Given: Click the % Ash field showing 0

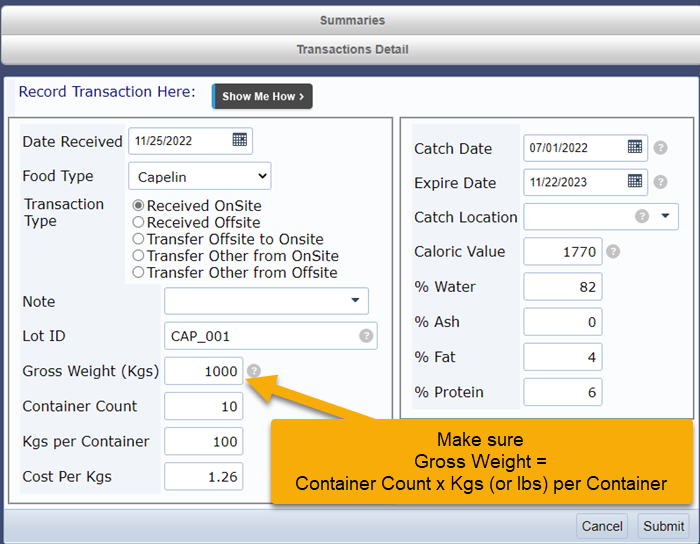Looking at the screenshot, I should tap(562, 321).
